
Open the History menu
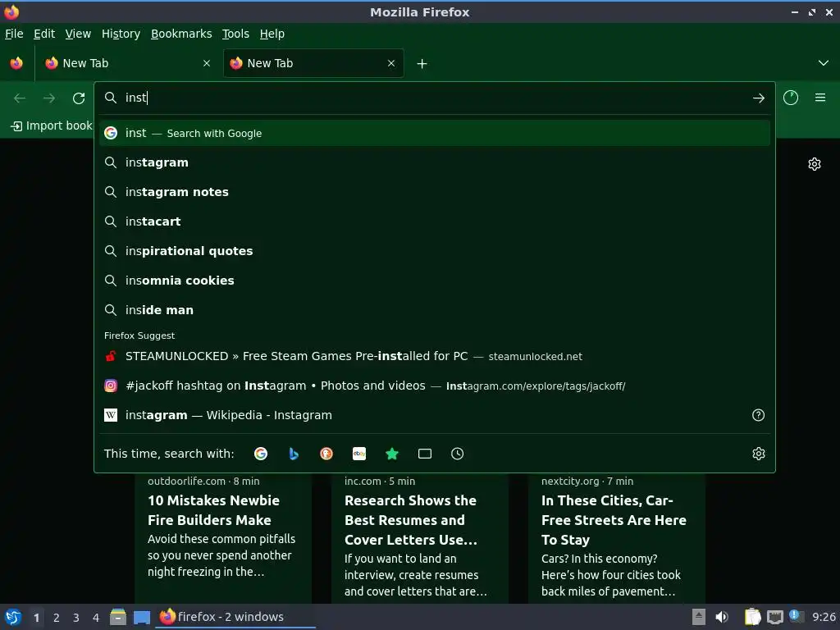click(x=121, y=34)
